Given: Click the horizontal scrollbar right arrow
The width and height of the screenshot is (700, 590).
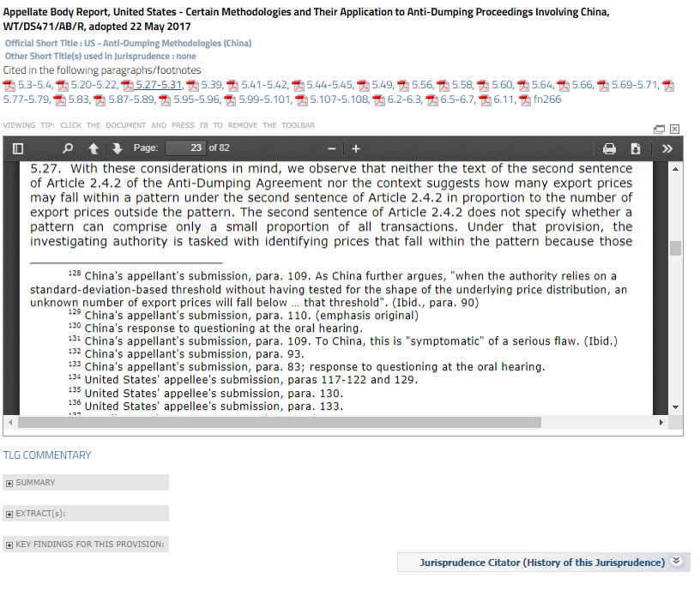Looking at the screenshot, I should pos(661,422).
